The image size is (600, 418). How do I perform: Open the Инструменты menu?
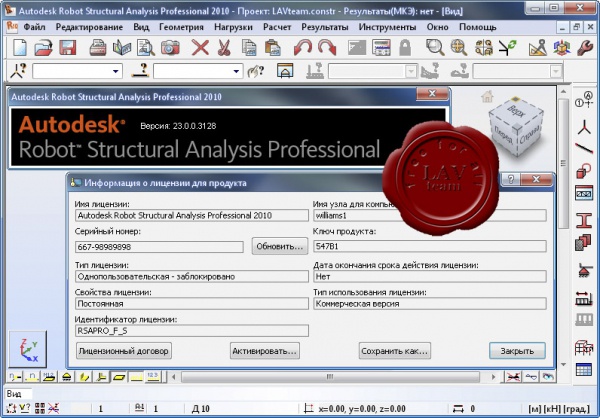[387, 27]
